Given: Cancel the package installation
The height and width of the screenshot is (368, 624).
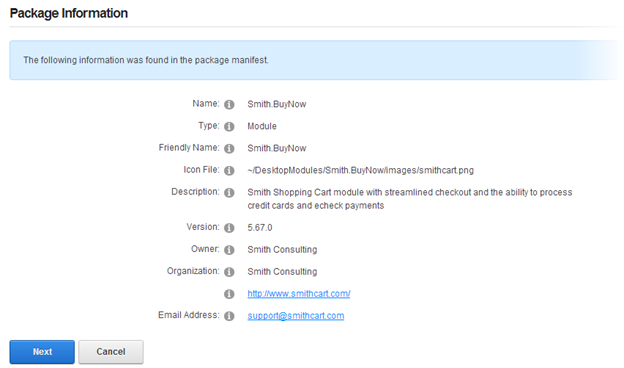Looking at the screenshot, I should point(111,352).
